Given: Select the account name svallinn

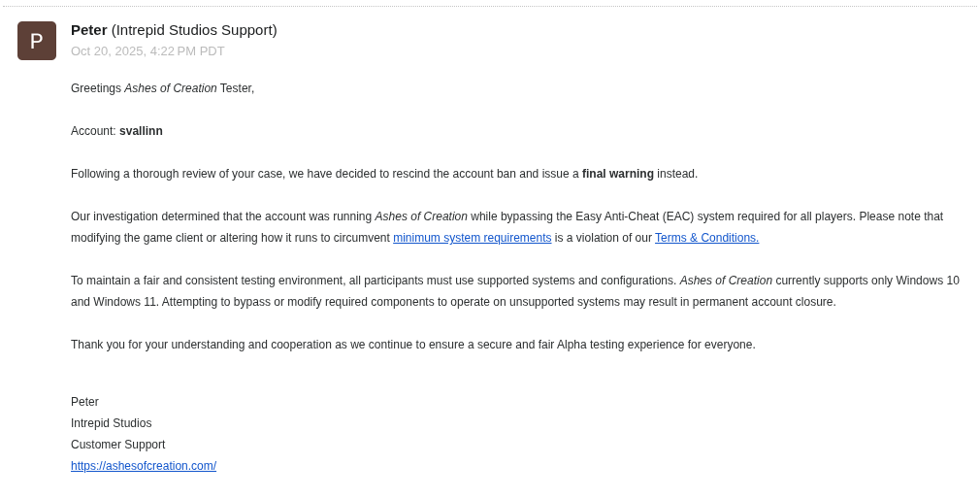Looking at the screenshot, I should (x=142, y=131).
